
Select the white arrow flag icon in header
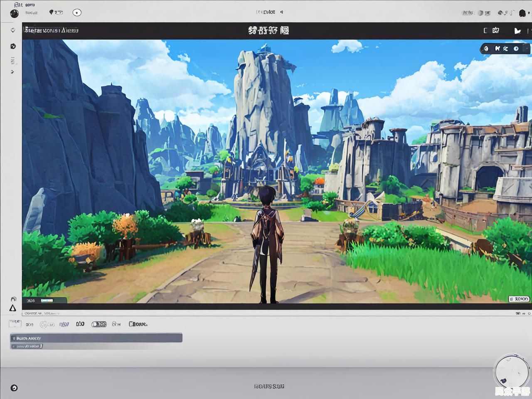click(517, 31)
